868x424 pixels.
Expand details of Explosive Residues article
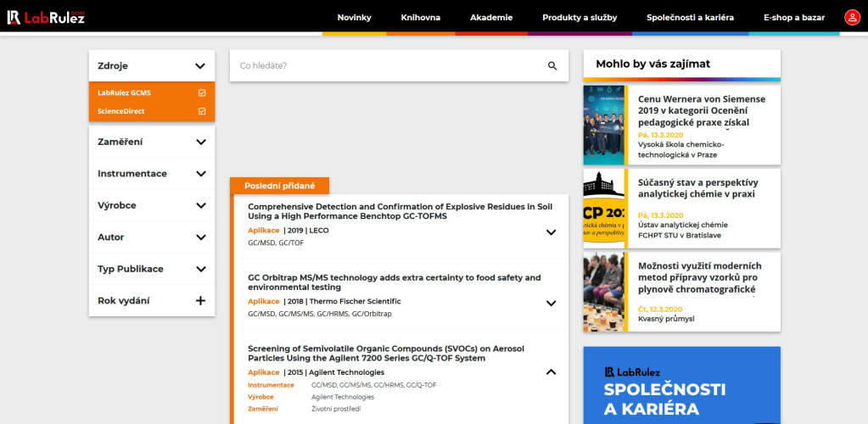[551, 232]
